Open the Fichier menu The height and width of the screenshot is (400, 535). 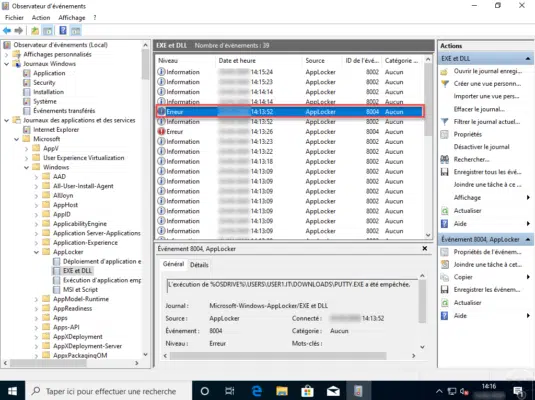[x=14, y=17]
